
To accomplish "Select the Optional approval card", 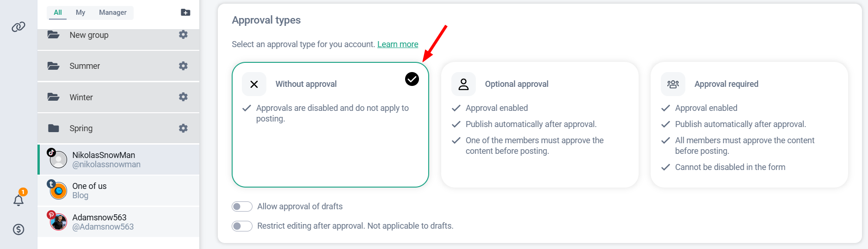I will [540, 124].
